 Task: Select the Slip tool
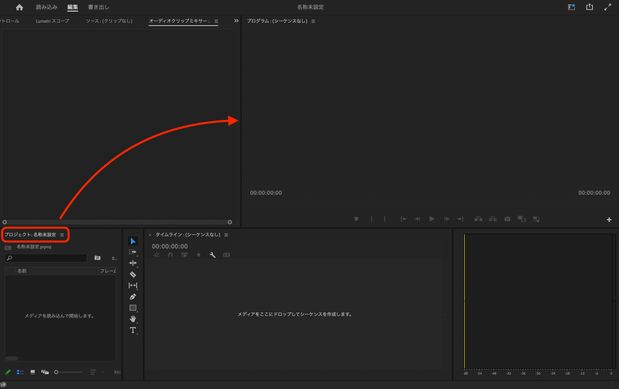click(133, 285)
